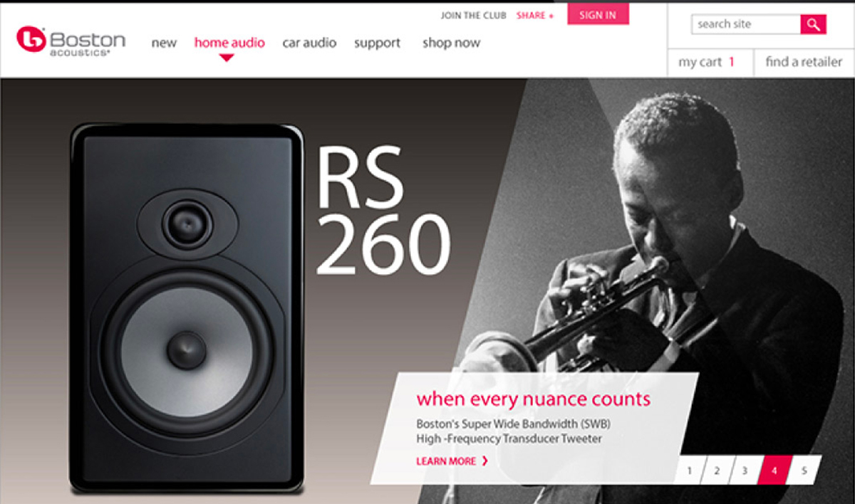Click the triangle under home audio

point(227,58)
